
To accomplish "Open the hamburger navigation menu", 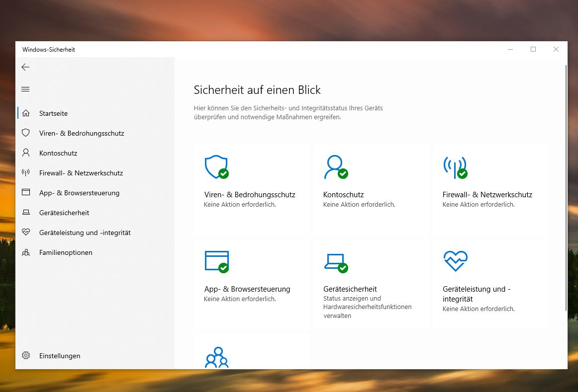I will pyautogui.click(x=25, y=89).
